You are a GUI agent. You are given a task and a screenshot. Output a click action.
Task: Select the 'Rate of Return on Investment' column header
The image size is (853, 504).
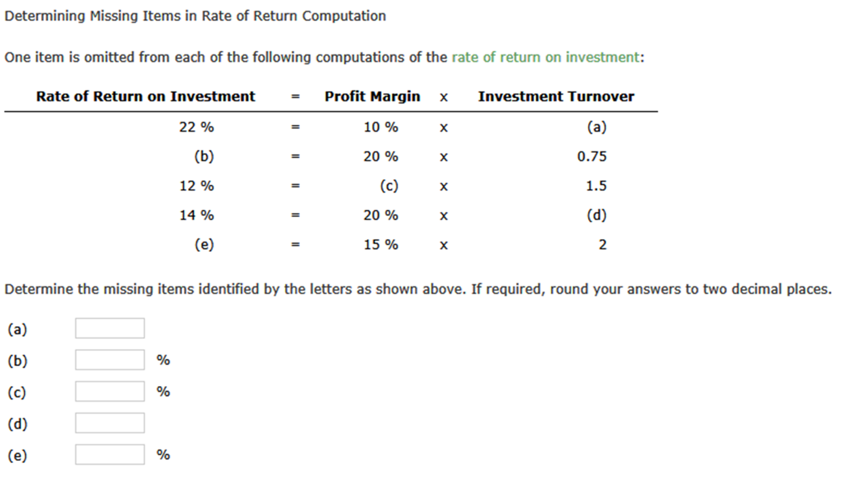click(x=146, y=96)
